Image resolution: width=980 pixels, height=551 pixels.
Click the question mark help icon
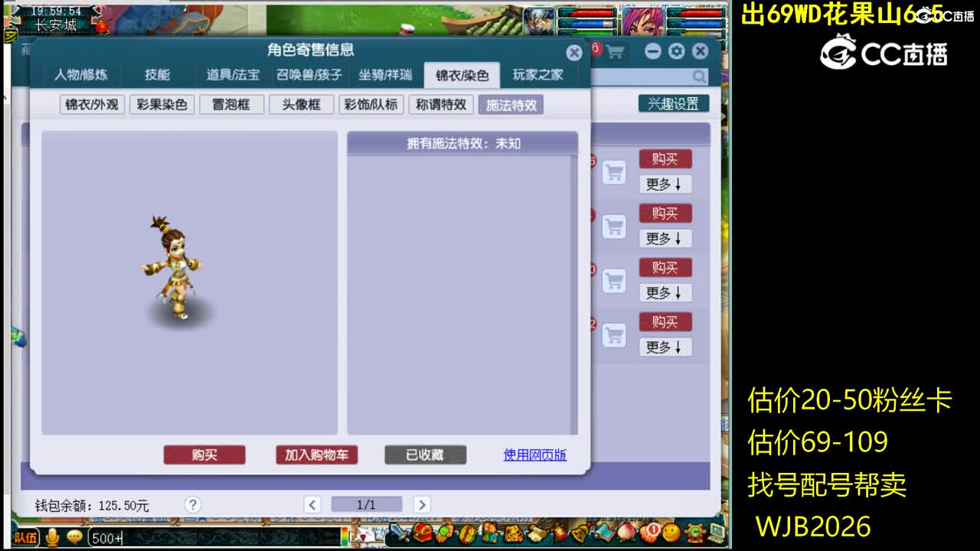click(193, 504)
